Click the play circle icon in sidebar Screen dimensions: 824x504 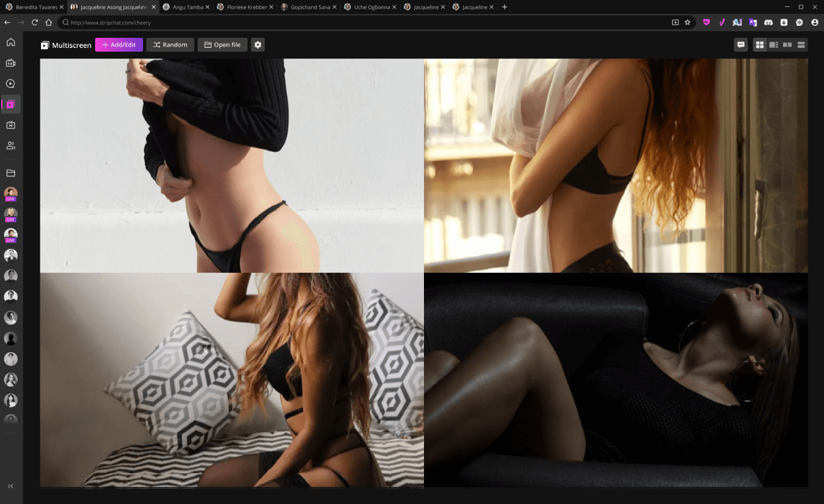[x=11, y=84]
